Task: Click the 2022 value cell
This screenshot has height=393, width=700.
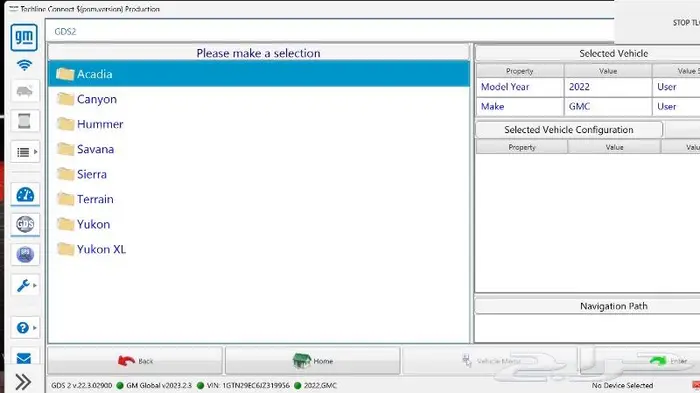Action: click(608, 87)
